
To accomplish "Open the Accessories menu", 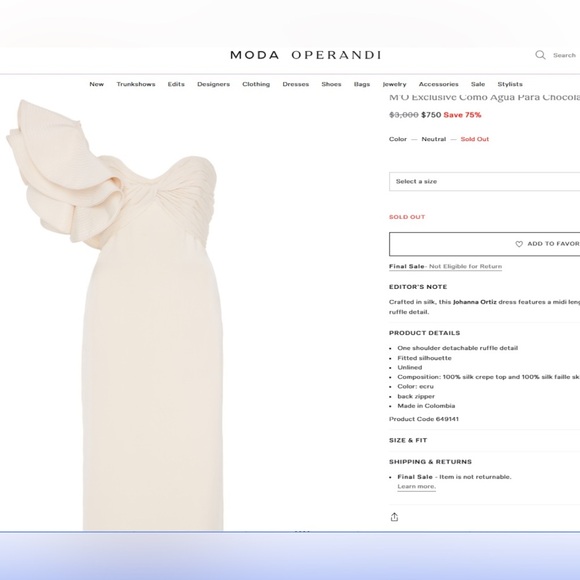I will tap(438, 84).
